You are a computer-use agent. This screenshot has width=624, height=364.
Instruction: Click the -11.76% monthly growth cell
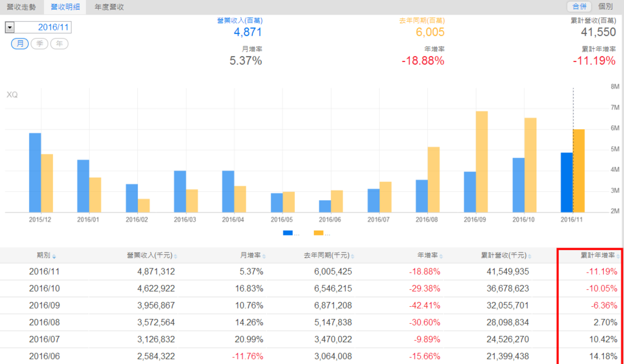[248, 357]
